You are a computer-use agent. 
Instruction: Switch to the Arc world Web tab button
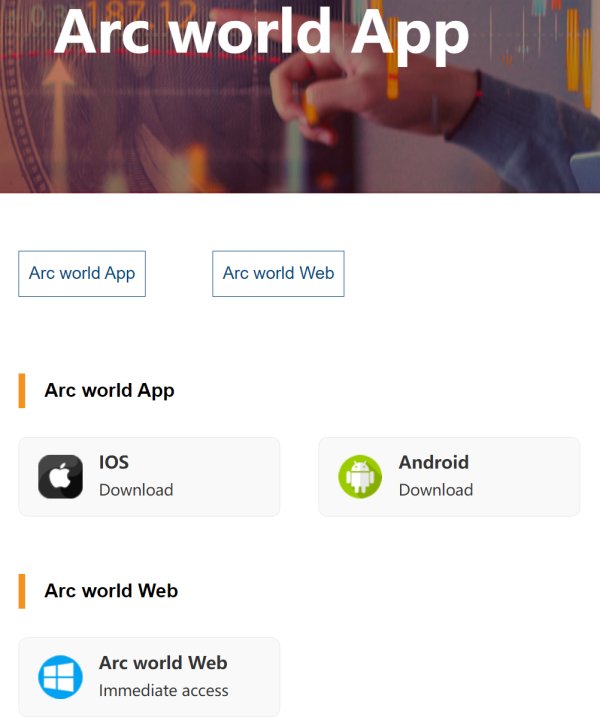point(278,273)
